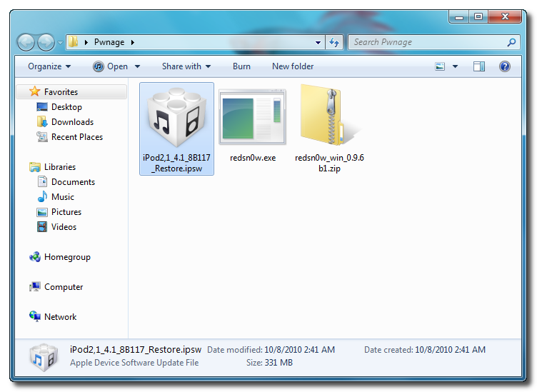This screenshot has width=537, height=392.
Task: Click the Forward navigation arrow
Action: tap(46, 43)
